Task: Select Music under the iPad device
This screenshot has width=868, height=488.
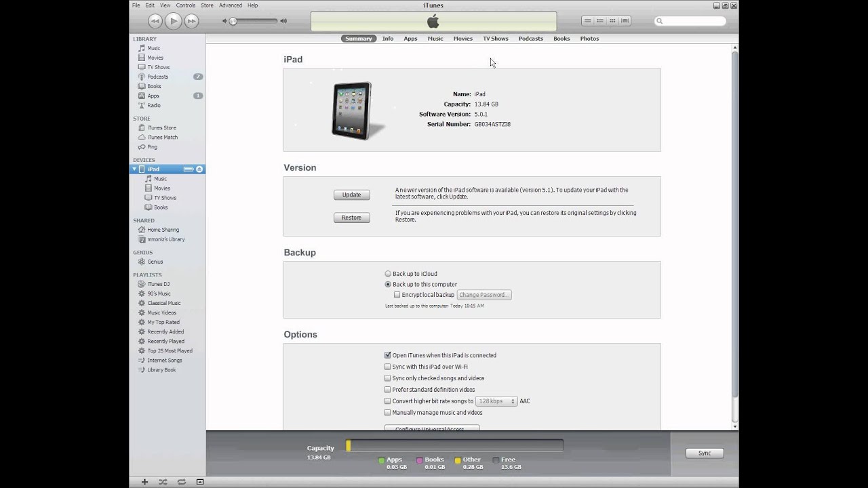Action: (x=160, y=179)
